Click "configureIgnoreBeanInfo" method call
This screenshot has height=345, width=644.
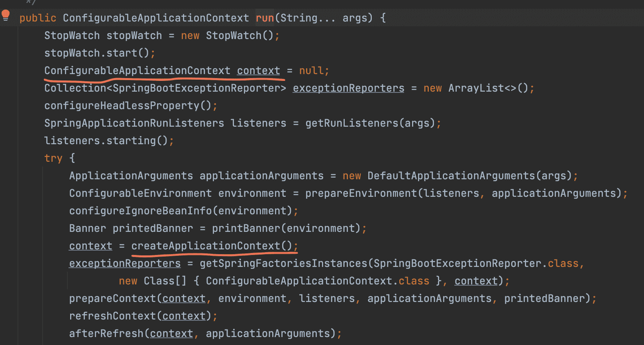coord(141,211)
